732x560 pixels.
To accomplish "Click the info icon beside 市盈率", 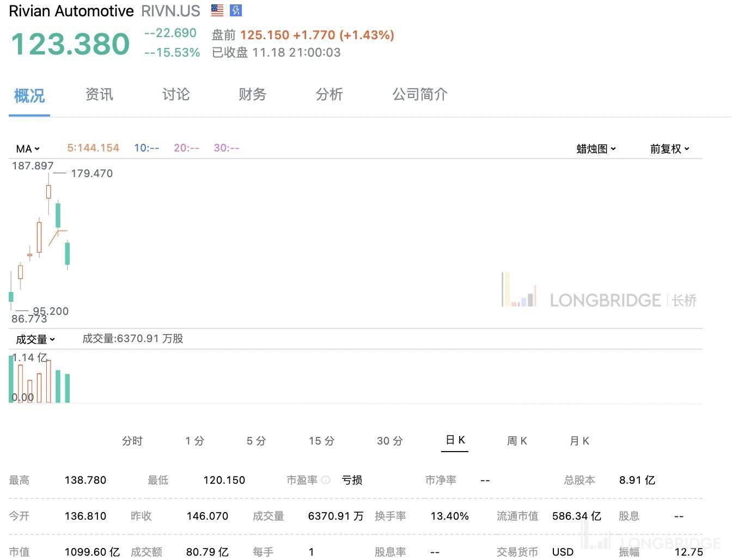I will tap(326, 480).
